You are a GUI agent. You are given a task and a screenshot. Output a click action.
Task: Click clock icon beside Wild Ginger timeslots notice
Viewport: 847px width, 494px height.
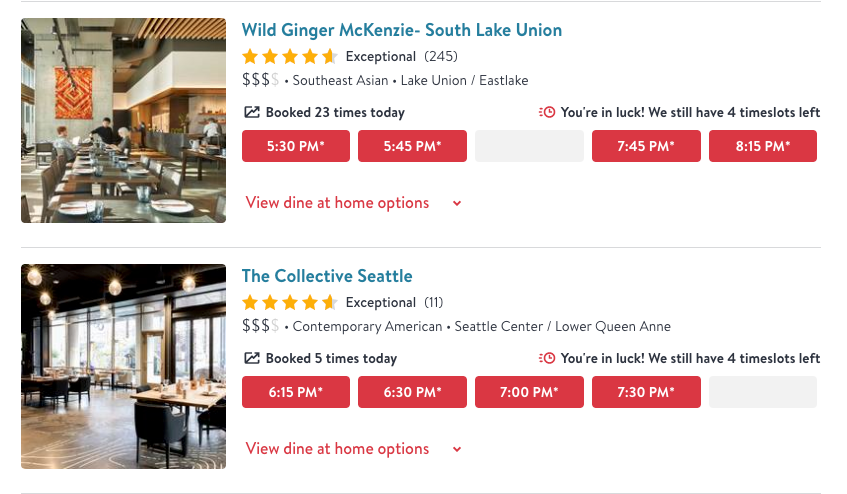547,113
